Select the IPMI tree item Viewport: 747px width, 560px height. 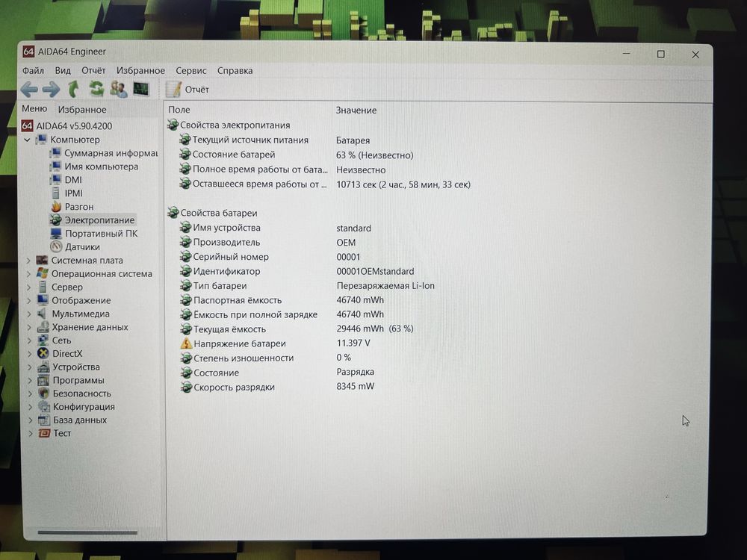coord(66,193)
